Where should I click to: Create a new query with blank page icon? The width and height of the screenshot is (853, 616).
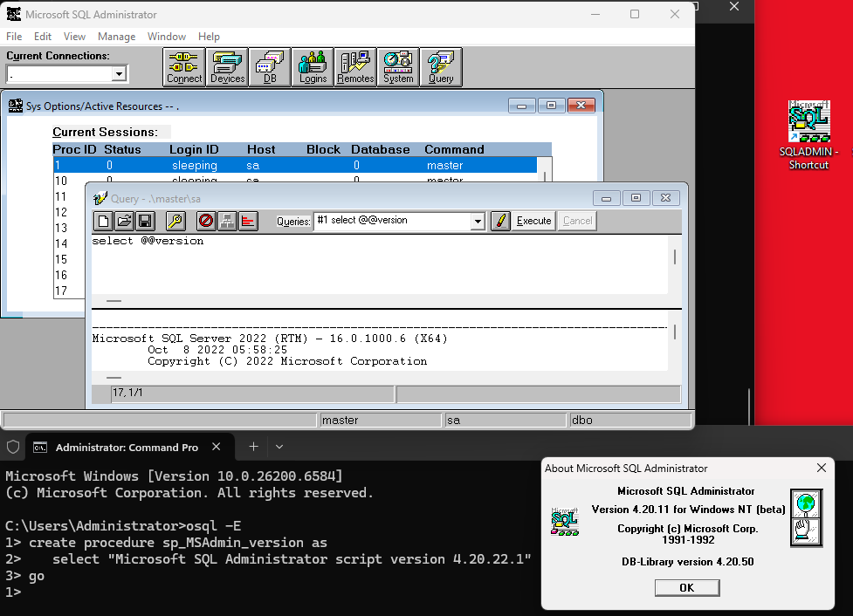tap(103, 221)
